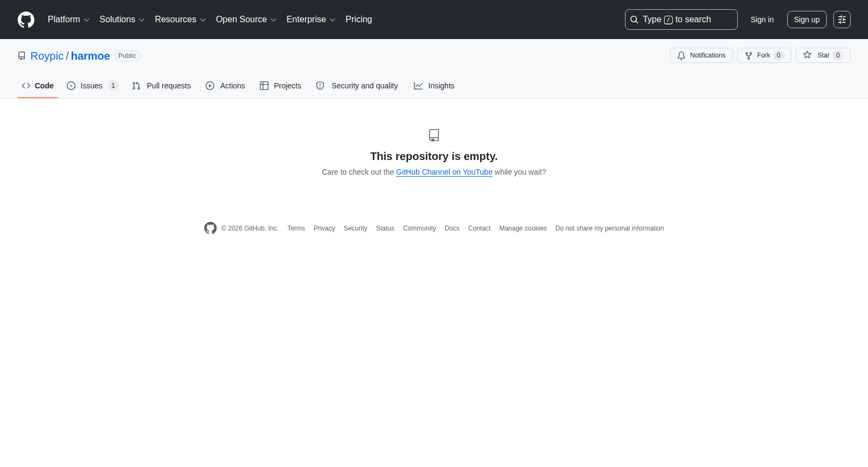Image resolution: width=868 pixels, height=467 pixels.
Task: Switch to the Pull requests tab
Action: tap(162, 86)
